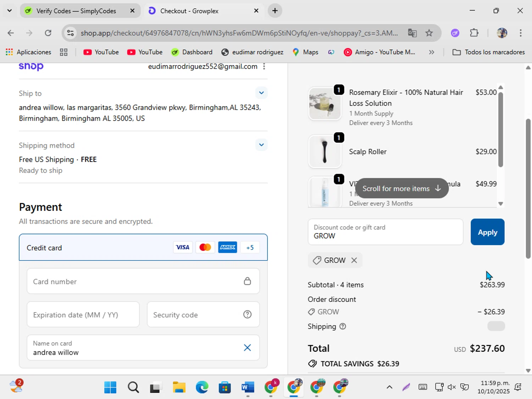Open the first YouTube bookmark
This screenshot has height=399, width=532.
pos(101,52)
